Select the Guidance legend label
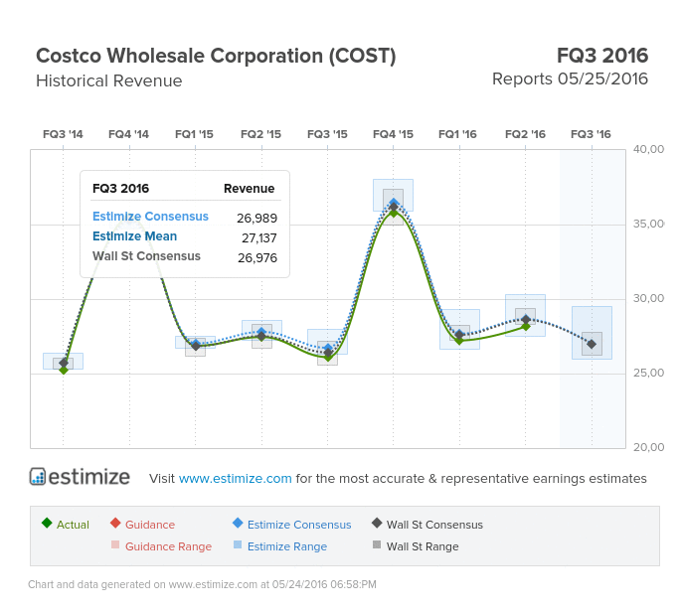Screen dimensions: 681x616 150,525
